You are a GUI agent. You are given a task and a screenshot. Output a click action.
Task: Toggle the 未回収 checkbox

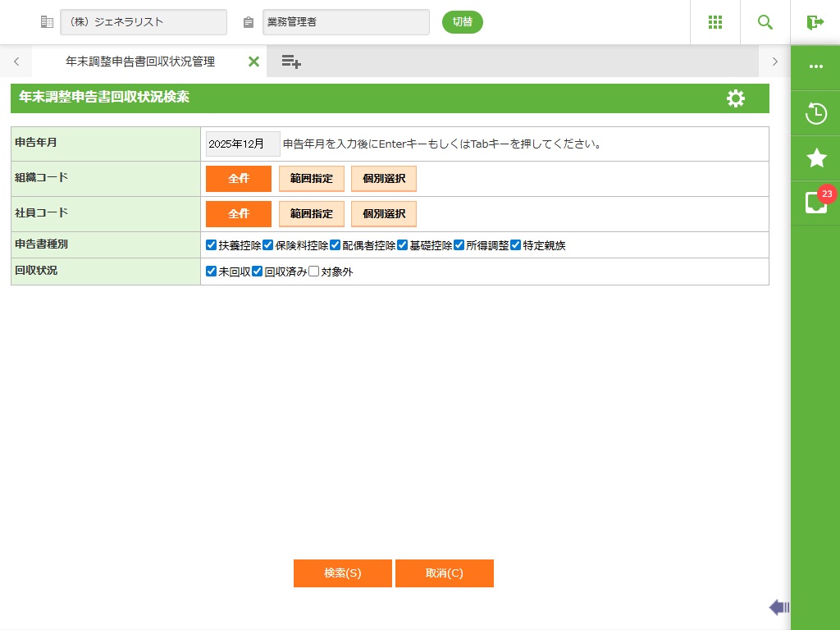point(212,272)
